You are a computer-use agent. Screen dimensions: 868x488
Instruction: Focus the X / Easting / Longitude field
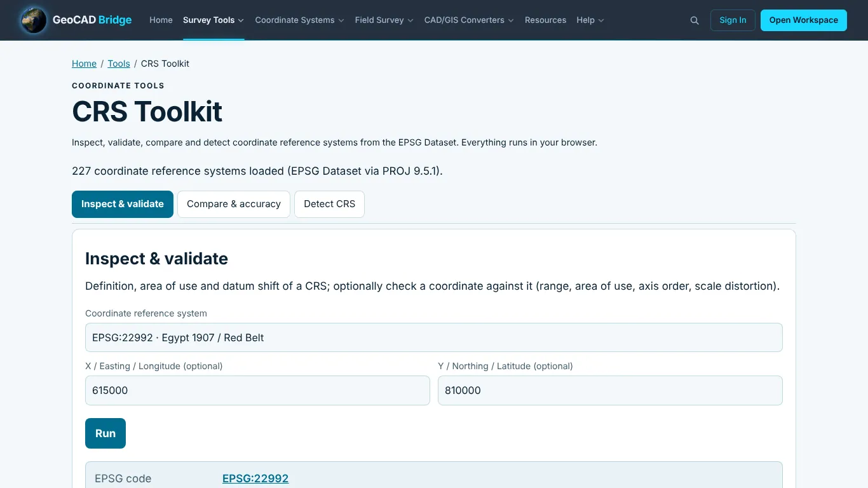point(257,390)
